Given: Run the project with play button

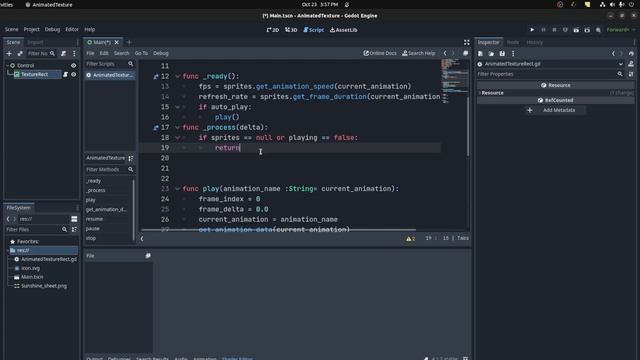Looking at the screenshot, I should click(532, 30).
